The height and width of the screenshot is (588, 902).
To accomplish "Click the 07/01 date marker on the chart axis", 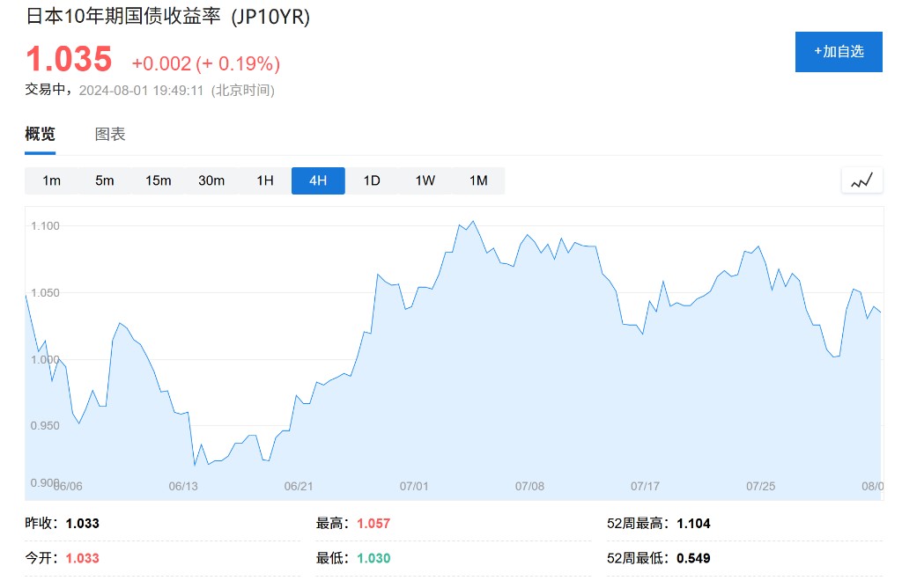I will coord(414,486).
